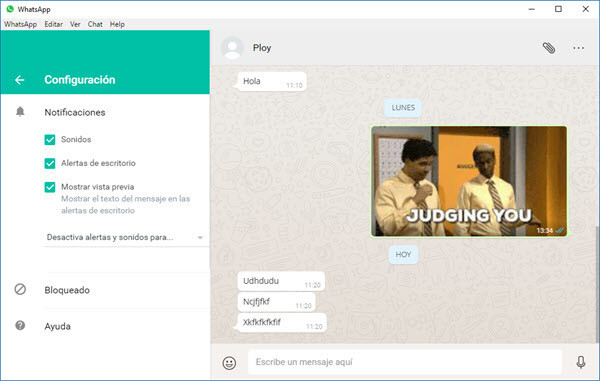Viewport: 600px width, 381px height.
Task: Open the Editar menu
Action: pyautogui.click(x=54, y=24)
